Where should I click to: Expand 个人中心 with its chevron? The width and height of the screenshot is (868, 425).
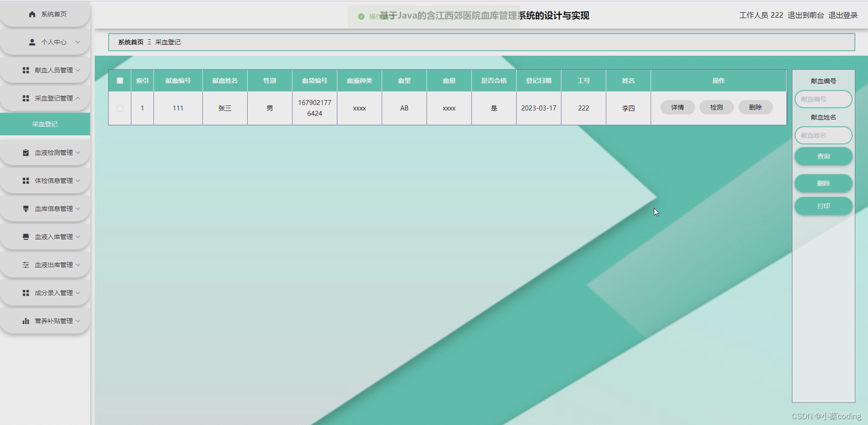78,42
